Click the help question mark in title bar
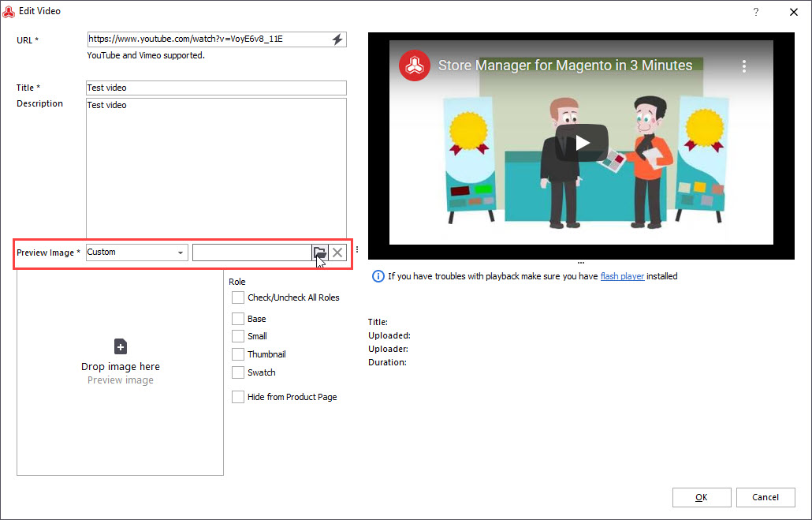Screen dimensions: 812x520 click(x=756, y=12)
